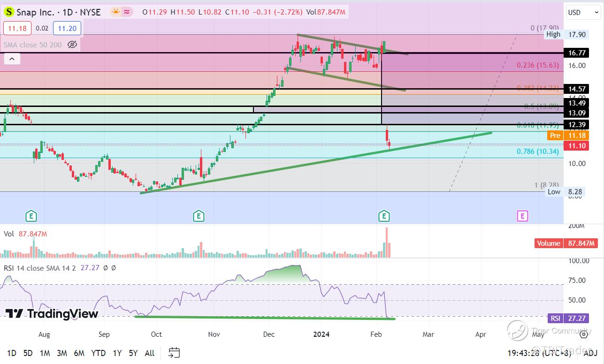This screenshot has width=604, height=364.
Task: Select the 0.236 (15.63) Fibonacci level label
Action: click(538, 65)
